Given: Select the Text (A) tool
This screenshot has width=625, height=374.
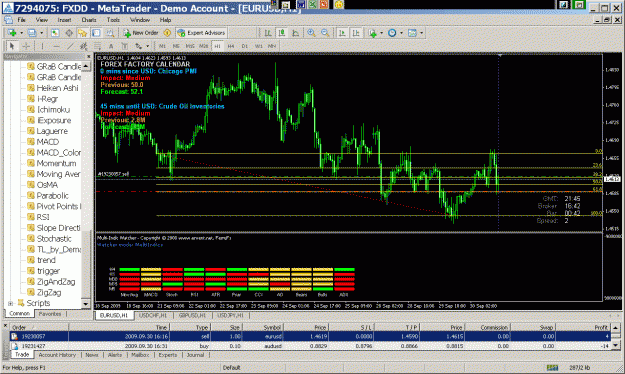Looking at the screenshot, I should pos(111,46).
